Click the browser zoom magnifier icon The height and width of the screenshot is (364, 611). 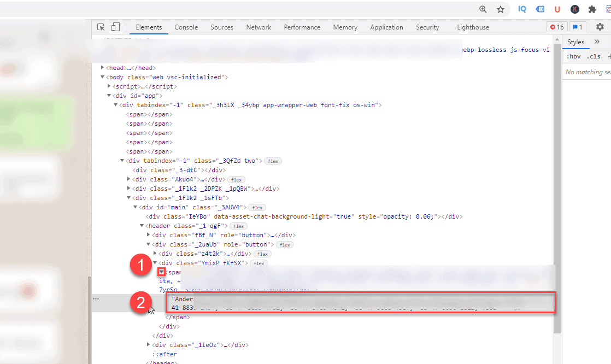483,9
